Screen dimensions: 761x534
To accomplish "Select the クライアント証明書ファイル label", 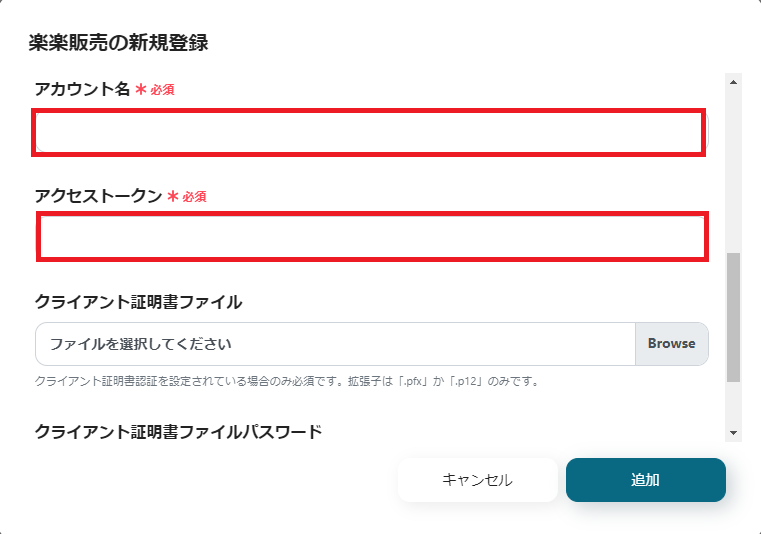I will click(x=138, y=301).
